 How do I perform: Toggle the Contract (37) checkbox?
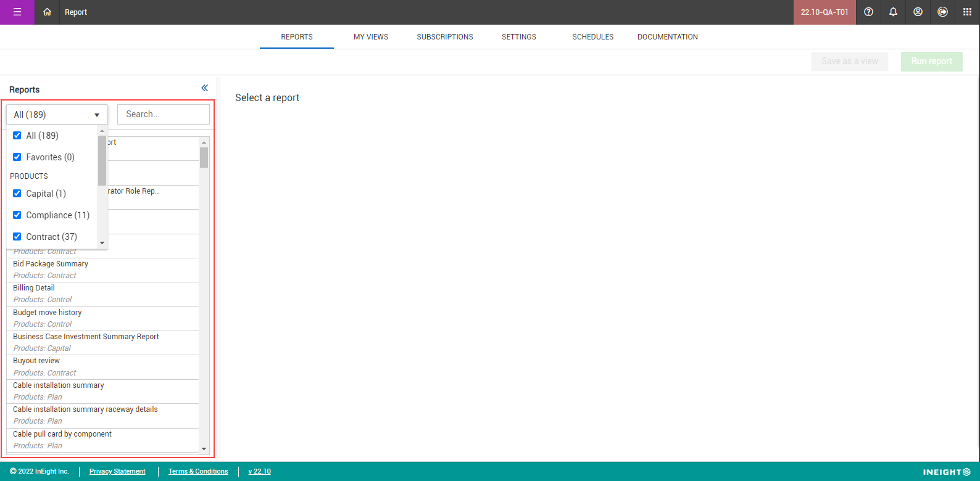[17, 237]
